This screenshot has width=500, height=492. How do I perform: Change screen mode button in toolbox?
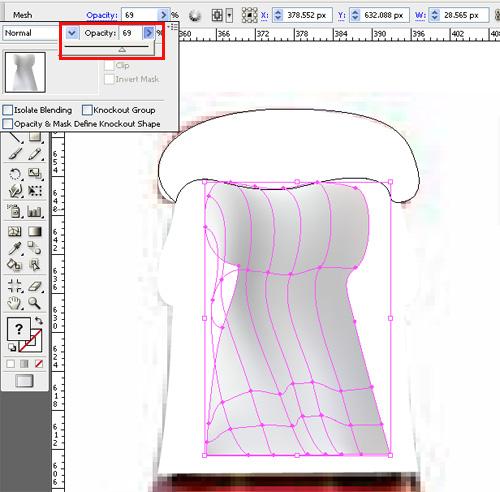coord(24,381)
